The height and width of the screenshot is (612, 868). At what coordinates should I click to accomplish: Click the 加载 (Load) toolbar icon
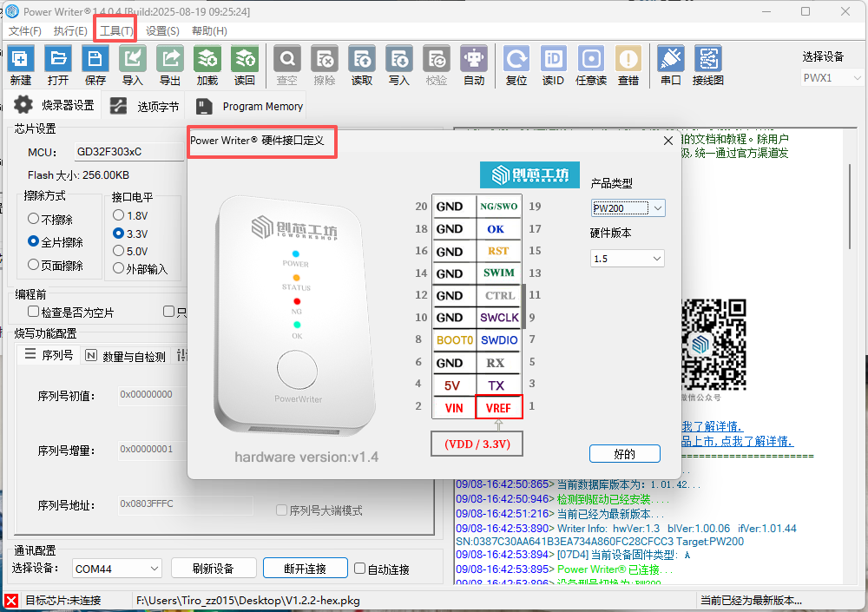pos(207,59)
